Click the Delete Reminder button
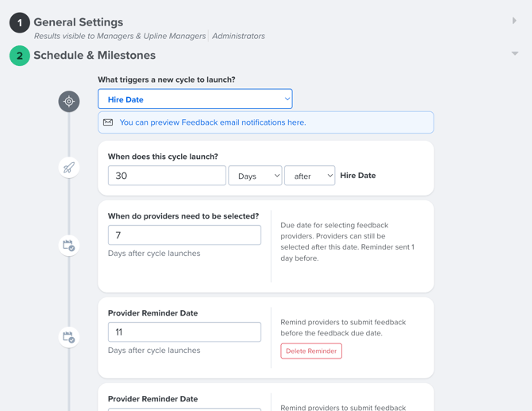The width and height of the screenshot is (532, 411). click(x=311, y=351)
